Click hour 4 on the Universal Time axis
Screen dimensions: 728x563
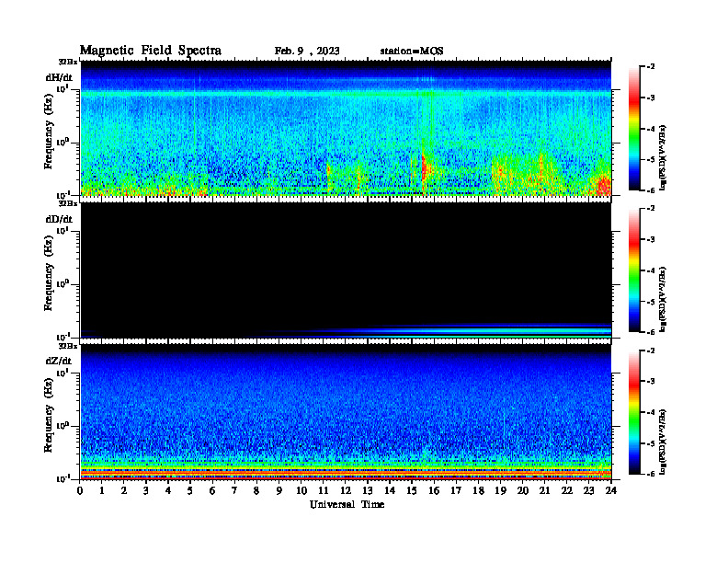click(x=168, y=491)
